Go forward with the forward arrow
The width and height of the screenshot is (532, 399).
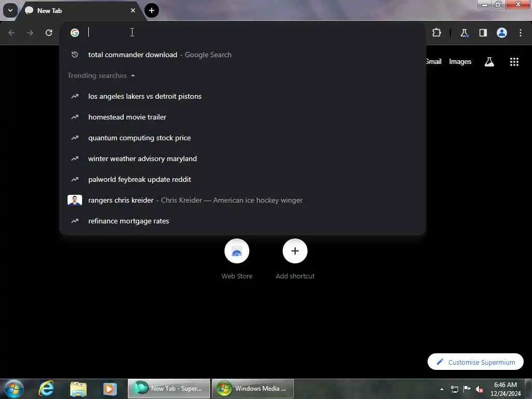30,33
